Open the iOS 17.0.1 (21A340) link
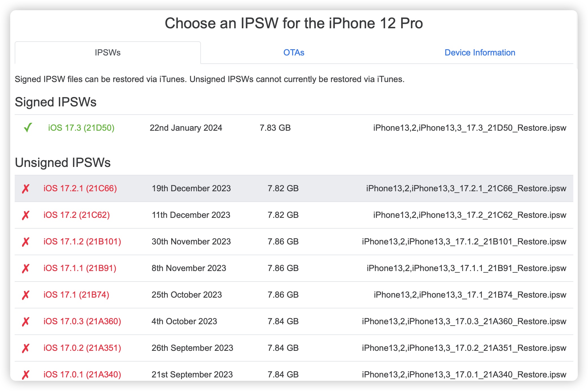 click(x=82, y=375)
